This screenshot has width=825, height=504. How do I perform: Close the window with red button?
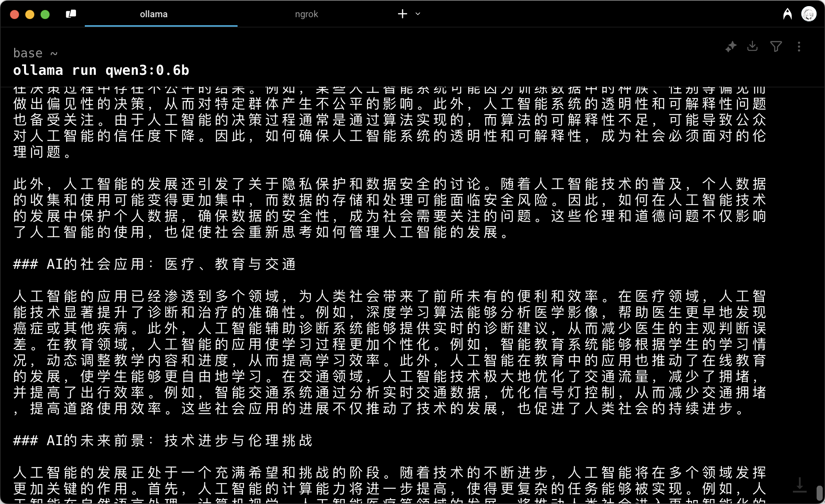tap(15, 15)
